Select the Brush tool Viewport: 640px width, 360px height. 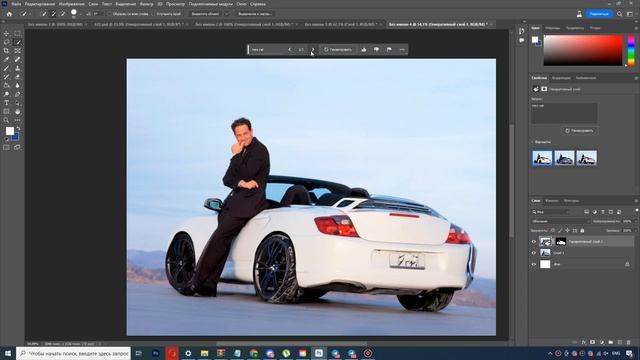click(x=6, y=68)
